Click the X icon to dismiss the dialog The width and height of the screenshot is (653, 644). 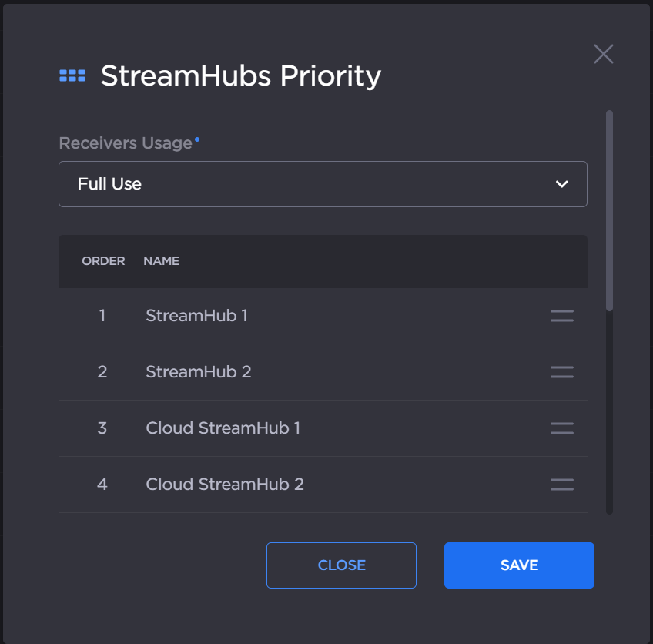coord(603,54)
